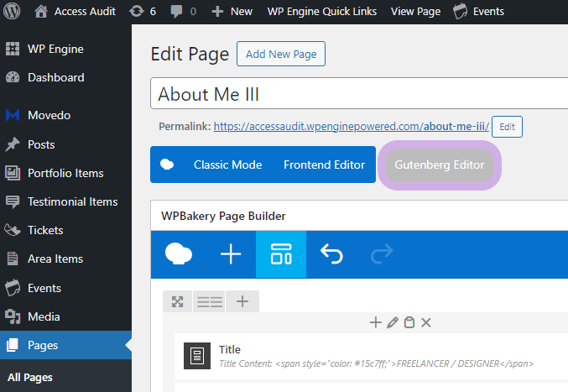Open the New content menu
The image size is (568, 392).
tap(232, 11)
